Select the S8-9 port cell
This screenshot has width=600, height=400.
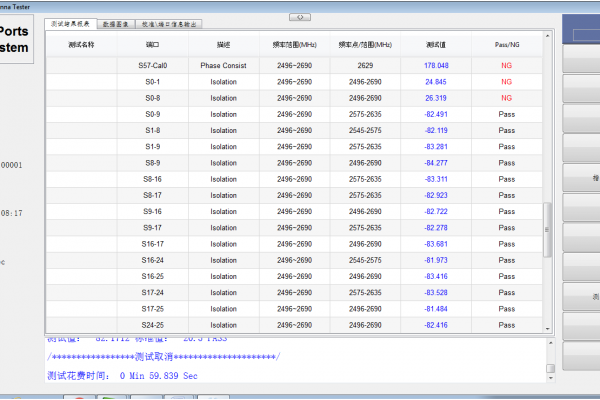pos(153,163)
